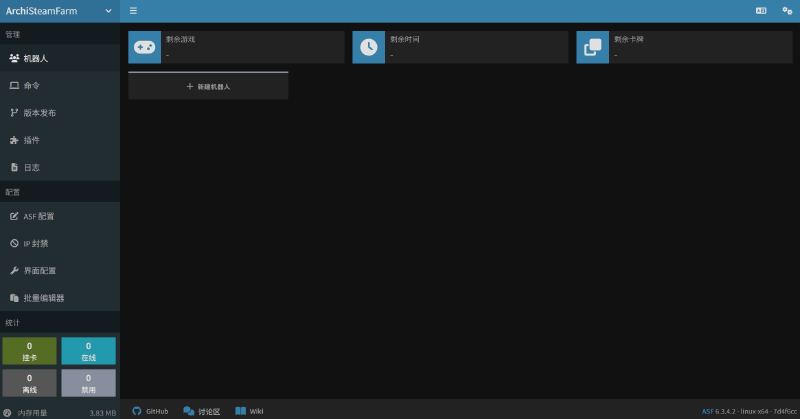The width and height of the screenshot is (800, 419).
Task: Open the GitHub footer link
Action: [150, 411]
